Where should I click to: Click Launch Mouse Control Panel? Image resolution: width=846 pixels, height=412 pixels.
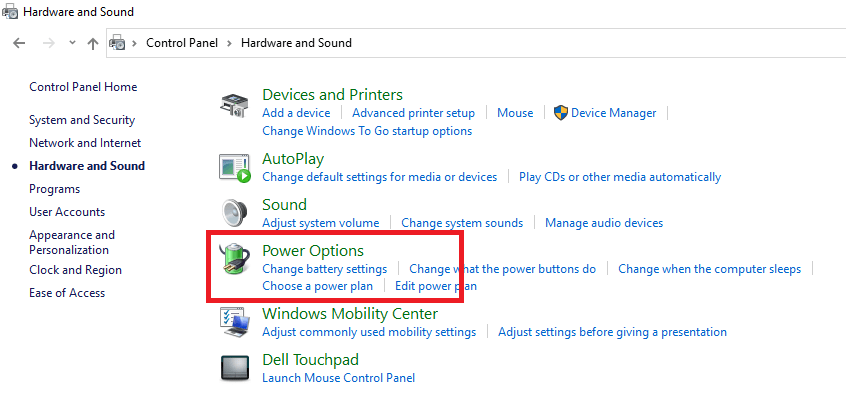(x=338, y=377)
